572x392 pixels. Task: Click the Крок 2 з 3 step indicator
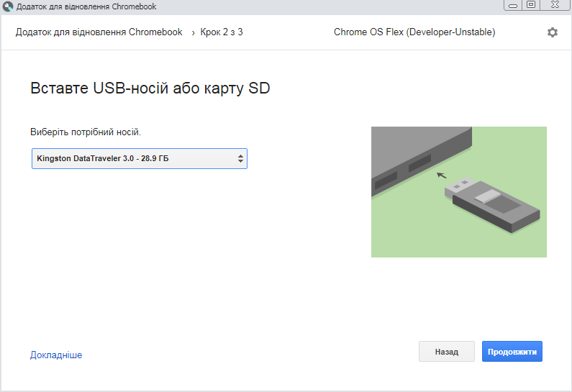(222, 32)
